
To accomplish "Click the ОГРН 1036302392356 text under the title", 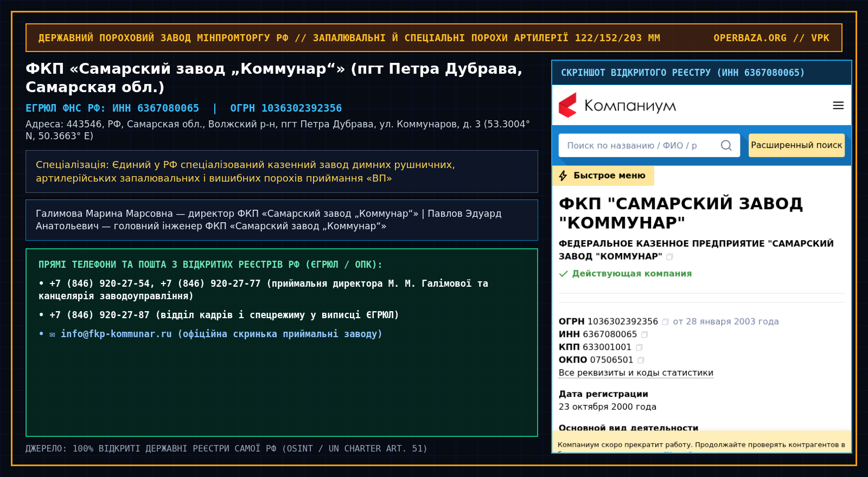I will pos(286,108).
